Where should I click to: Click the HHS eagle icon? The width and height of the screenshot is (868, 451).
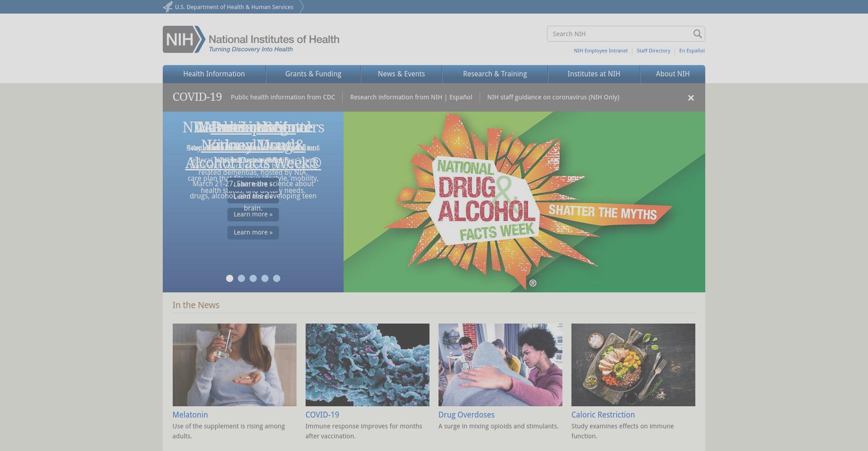click(168, 7)
